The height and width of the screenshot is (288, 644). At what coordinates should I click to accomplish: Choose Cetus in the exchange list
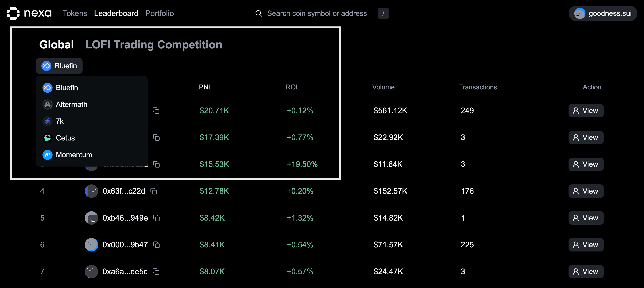click(65, 138)
